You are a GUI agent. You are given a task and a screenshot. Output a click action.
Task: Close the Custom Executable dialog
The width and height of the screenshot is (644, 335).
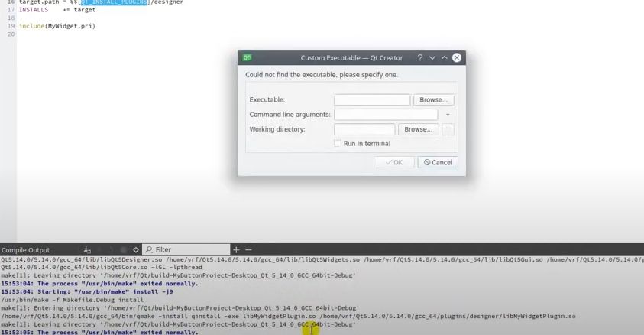pyautogui.click(x=457, y=58)
